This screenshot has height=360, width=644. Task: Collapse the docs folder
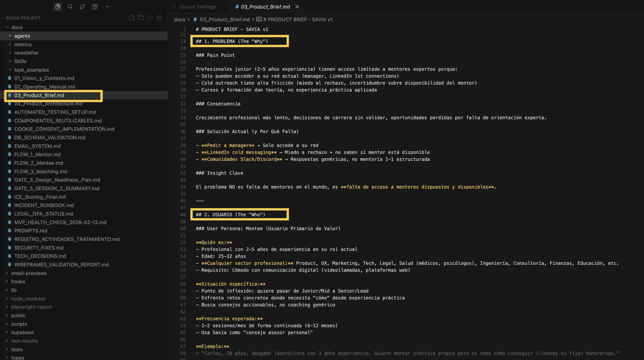point(17,27)
